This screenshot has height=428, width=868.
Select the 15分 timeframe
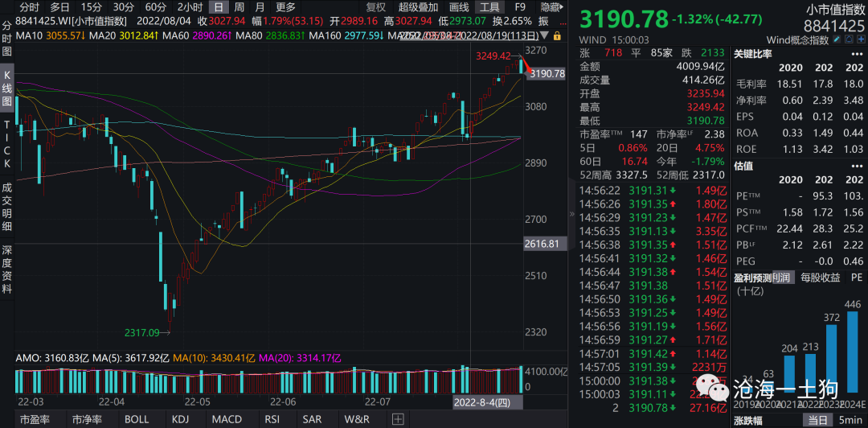point(91,7)
